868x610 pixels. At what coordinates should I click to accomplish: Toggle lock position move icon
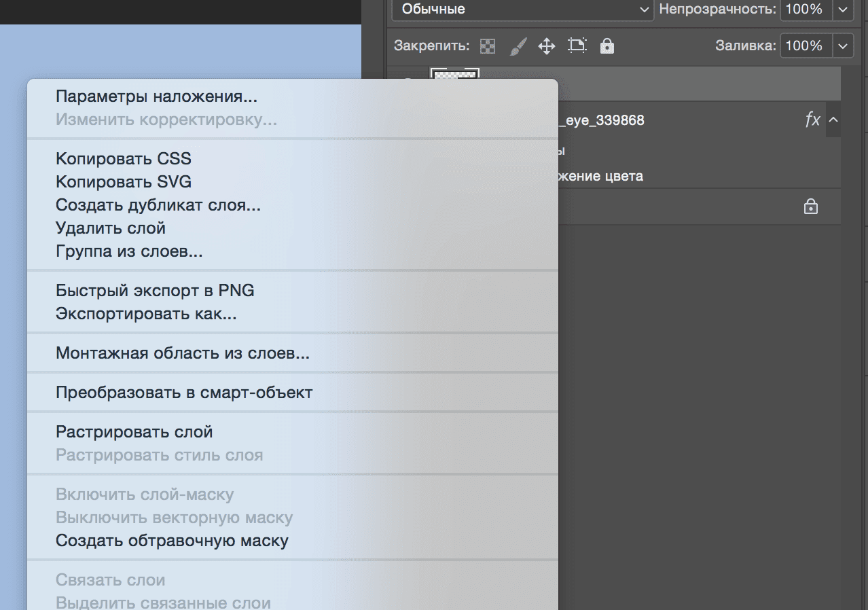547,46
